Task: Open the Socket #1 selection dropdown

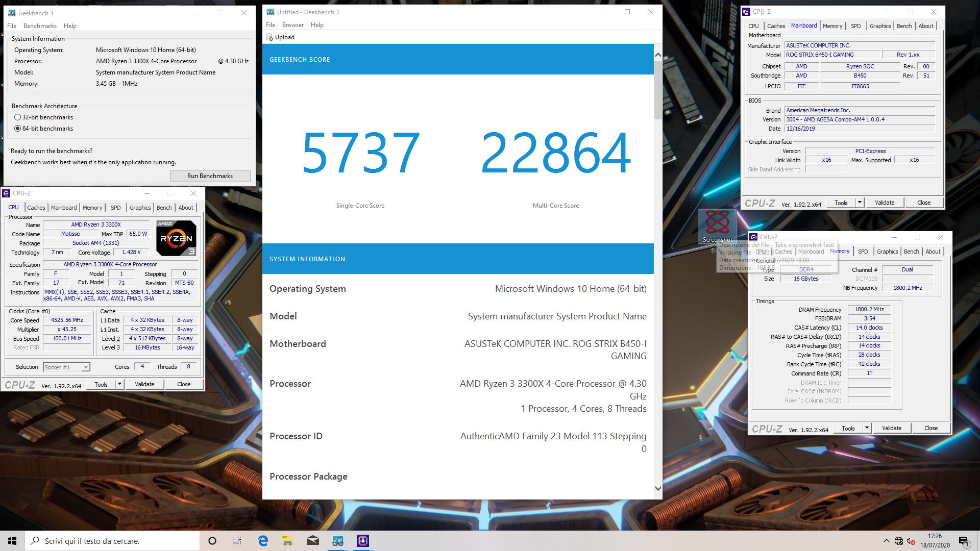Action: (66, 367)
